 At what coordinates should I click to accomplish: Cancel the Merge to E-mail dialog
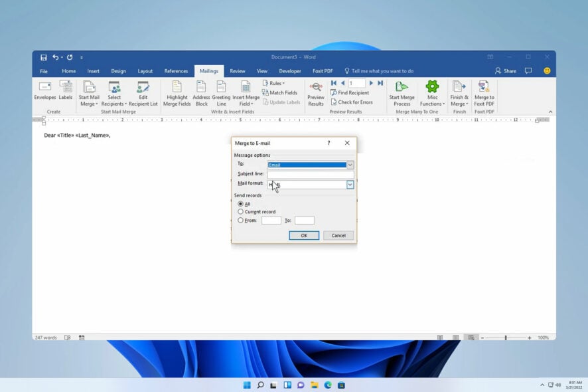[338, 235]
